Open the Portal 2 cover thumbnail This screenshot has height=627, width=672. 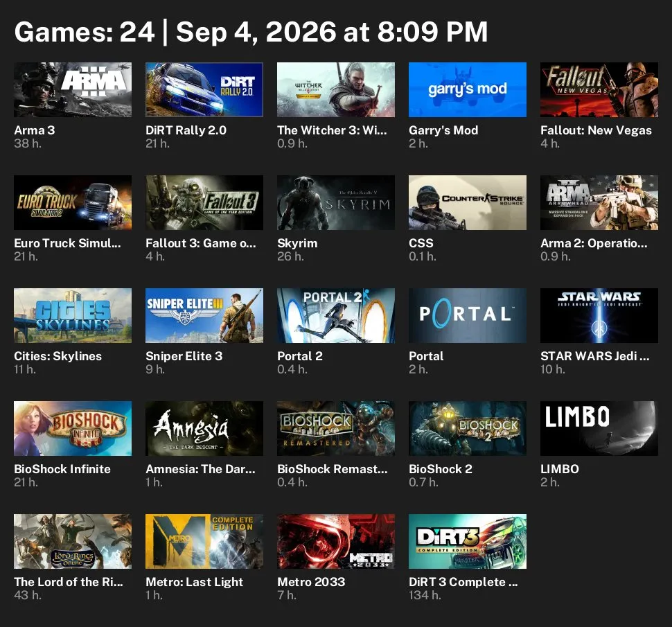click(x=336, y=315)
